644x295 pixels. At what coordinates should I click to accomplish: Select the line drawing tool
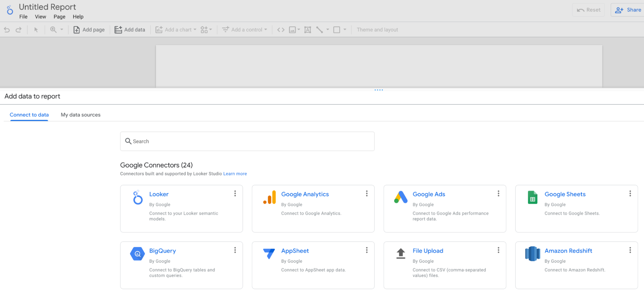point(319,30)
